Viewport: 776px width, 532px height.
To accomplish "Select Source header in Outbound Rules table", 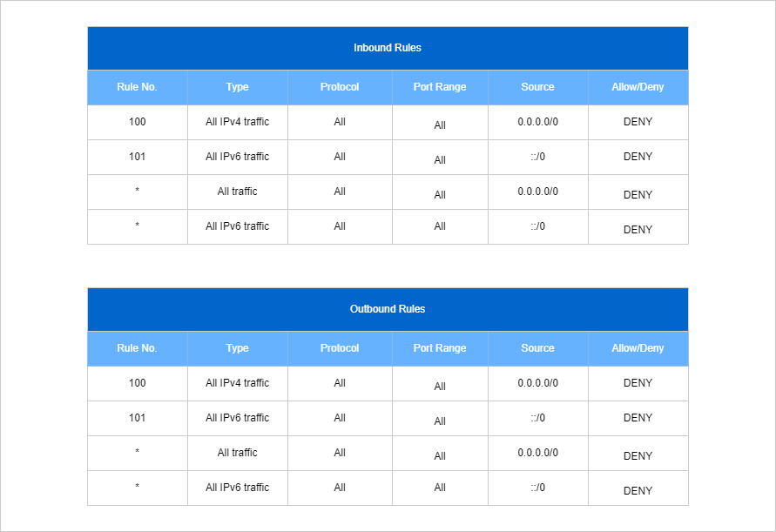I will tap(538, 348).
